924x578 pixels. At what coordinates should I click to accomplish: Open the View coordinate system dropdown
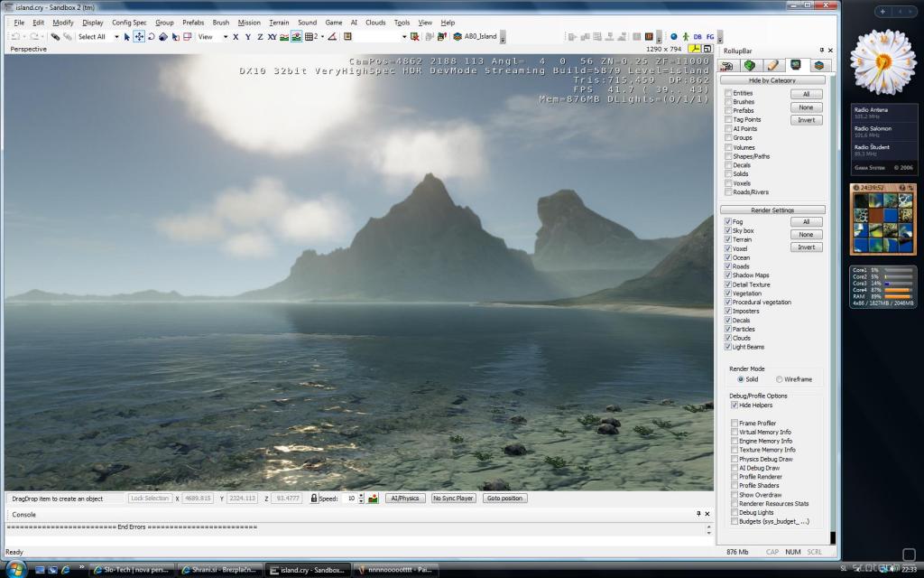tap(225, 36)
